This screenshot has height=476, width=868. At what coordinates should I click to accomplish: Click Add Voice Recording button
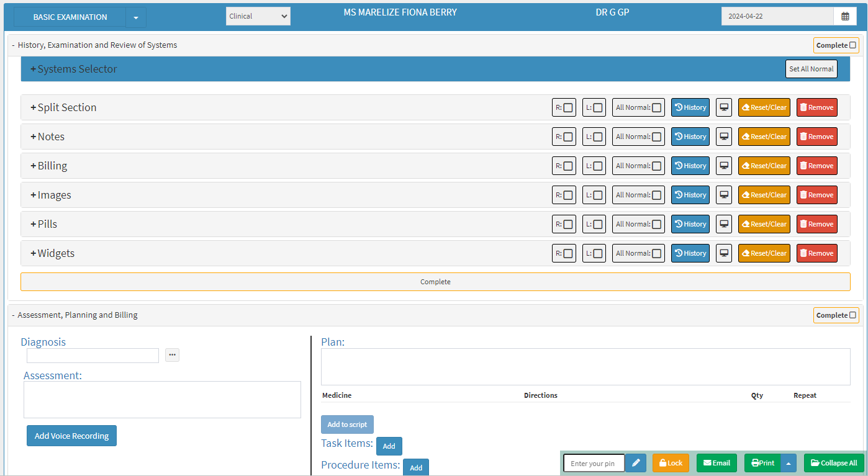tap(71, 436)
